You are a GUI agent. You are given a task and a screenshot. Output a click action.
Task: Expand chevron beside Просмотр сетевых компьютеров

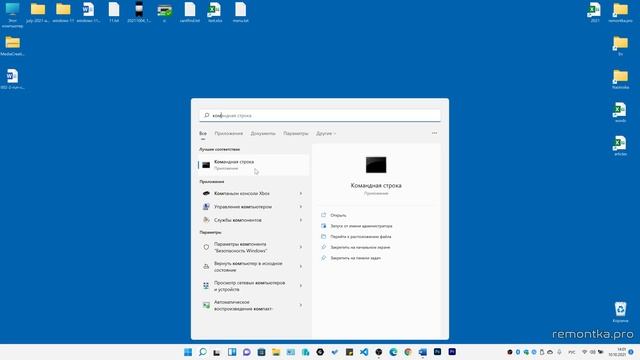click(x=301, y=286)
